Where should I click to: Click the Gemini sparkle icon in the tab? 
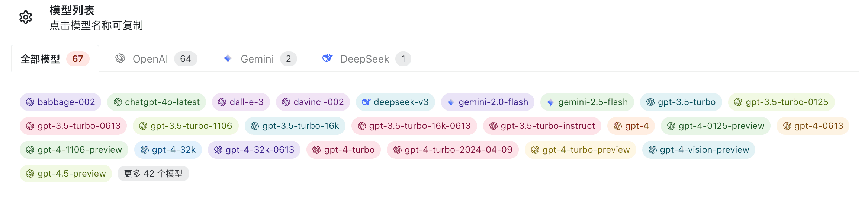[228, 58]
